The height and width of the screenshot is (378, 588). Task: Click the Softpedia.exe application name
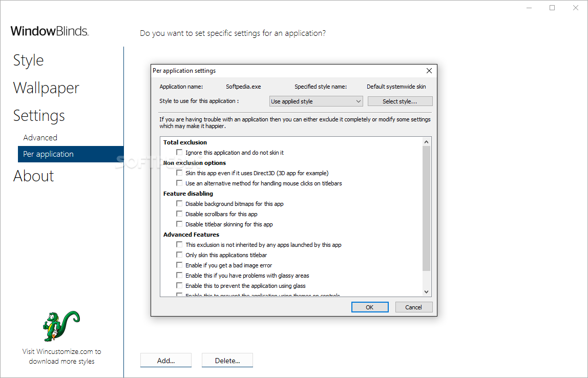[243, 87]
